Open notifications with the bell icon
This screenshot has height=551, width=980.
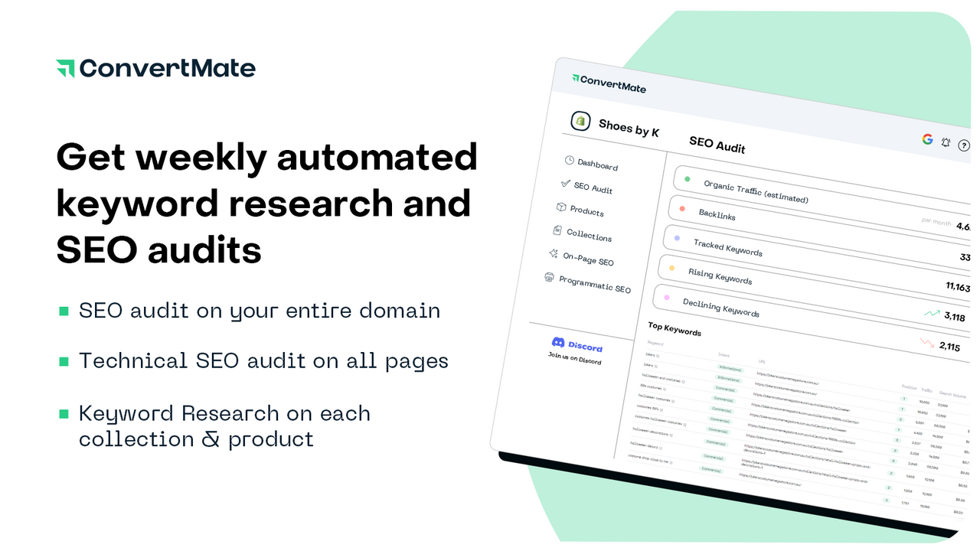pyautogui.click(x=946, y=142)
